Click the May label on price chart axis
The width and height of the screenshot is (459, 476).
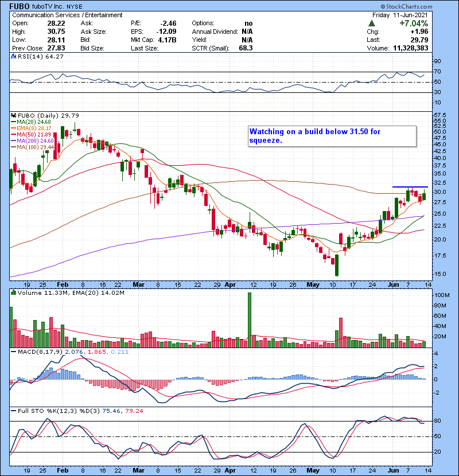click(x=313, y=285)
